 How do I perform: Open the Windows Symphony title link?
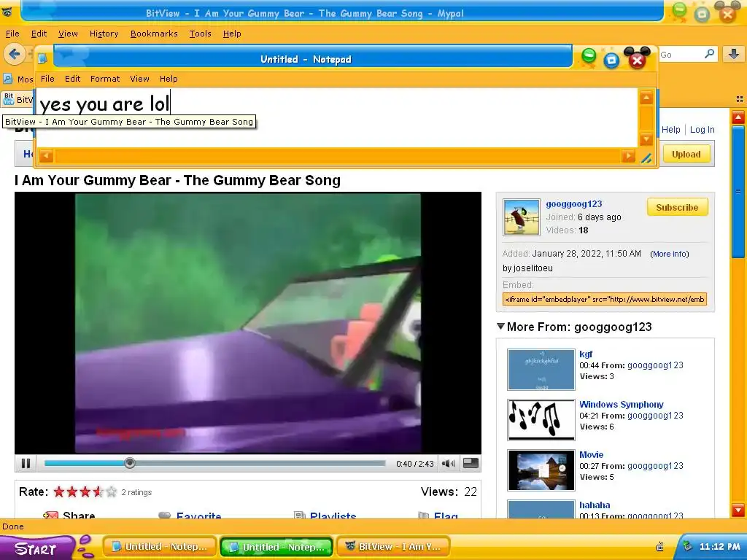[622, 404]
